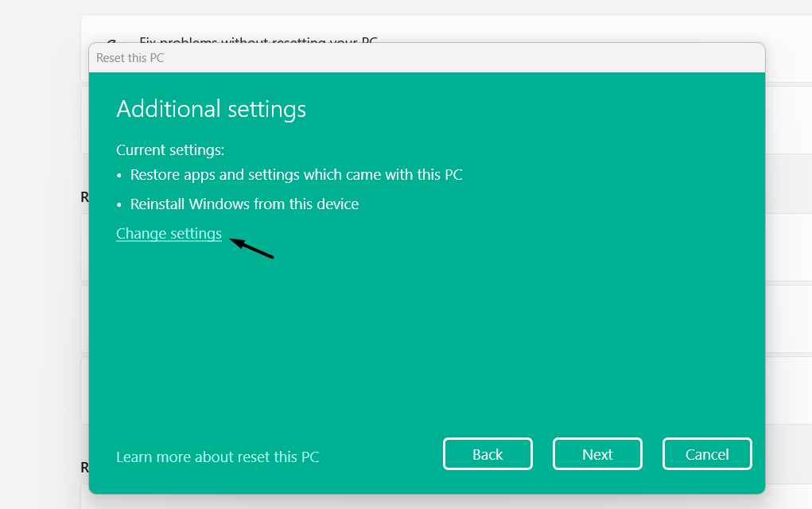The height and width of the screenshot is (509, 812).
Task: Click the cut-off icon left of Fix problems
Action: (111, 41)
